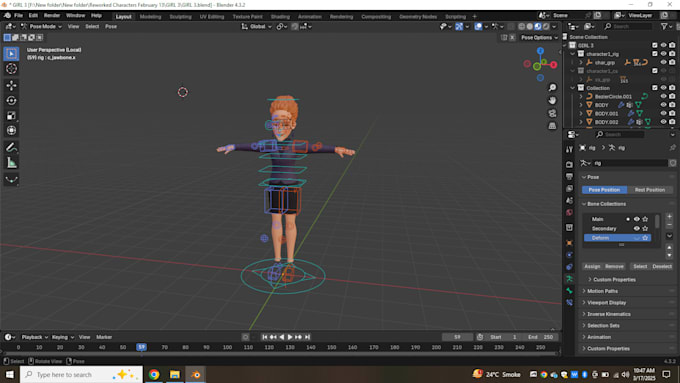Select the Scale tool
Image resolution: width=680 pixels, height=383 pixels.
click(11, 115)
